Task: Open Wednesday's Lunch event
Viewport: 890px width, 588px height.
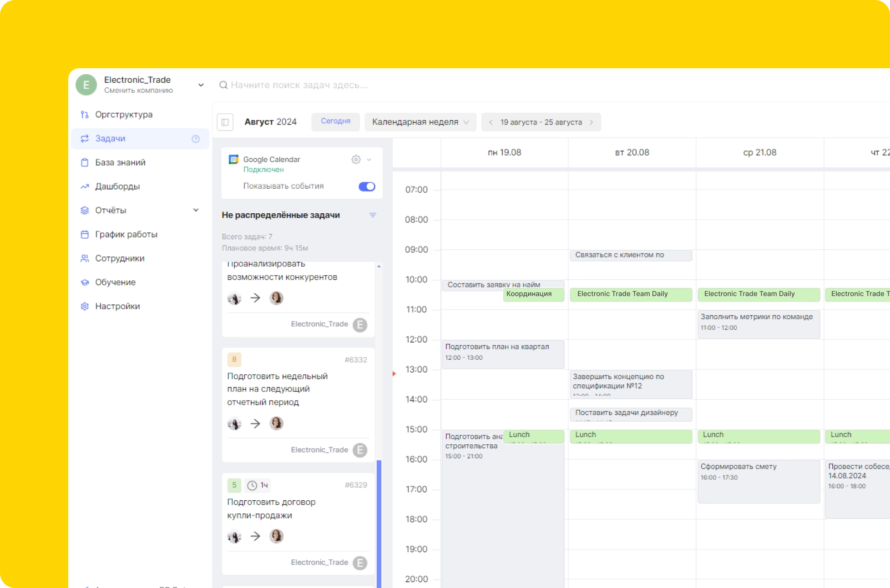Action: (x=759, y=436)
